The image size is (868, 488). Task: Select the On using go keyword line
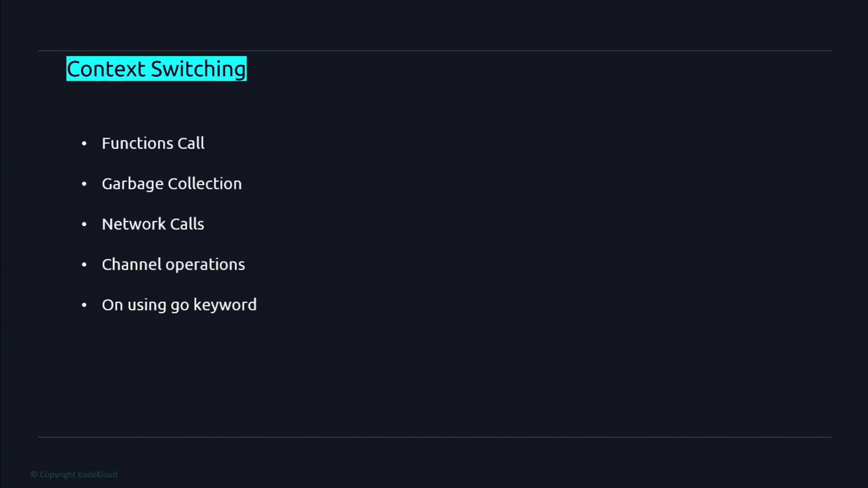(x=179, y=305)
